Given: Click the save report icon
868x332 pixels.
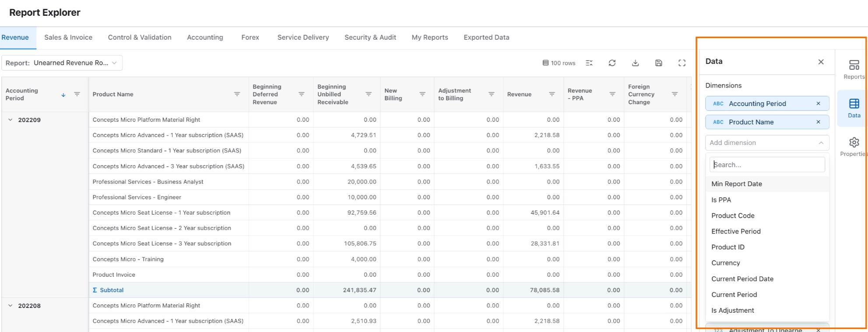Looking at the screenshot, I should click(x=659, y=63).
